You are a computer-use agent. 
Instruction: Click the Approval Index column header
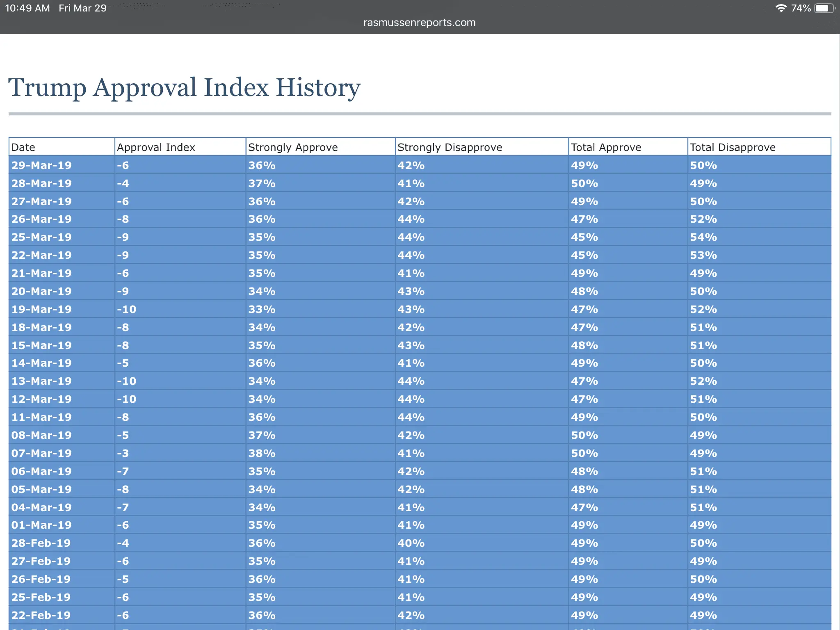156,147
